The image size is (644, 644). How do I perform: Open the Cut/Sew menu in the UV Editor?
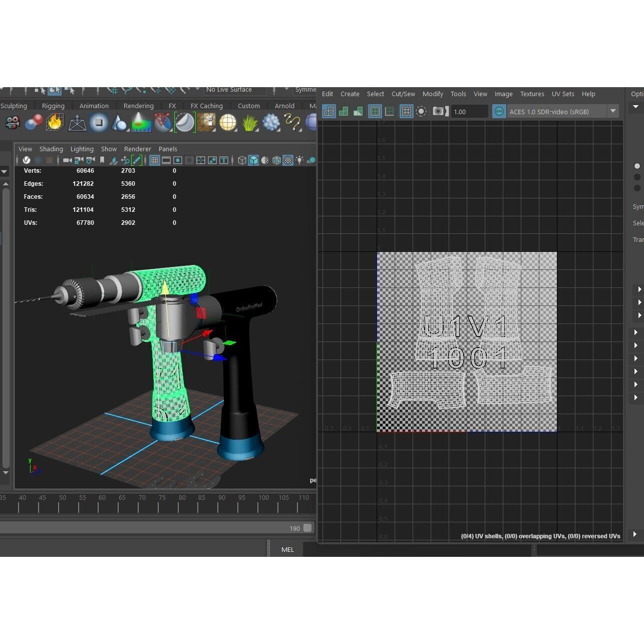(x=403, y=94)
